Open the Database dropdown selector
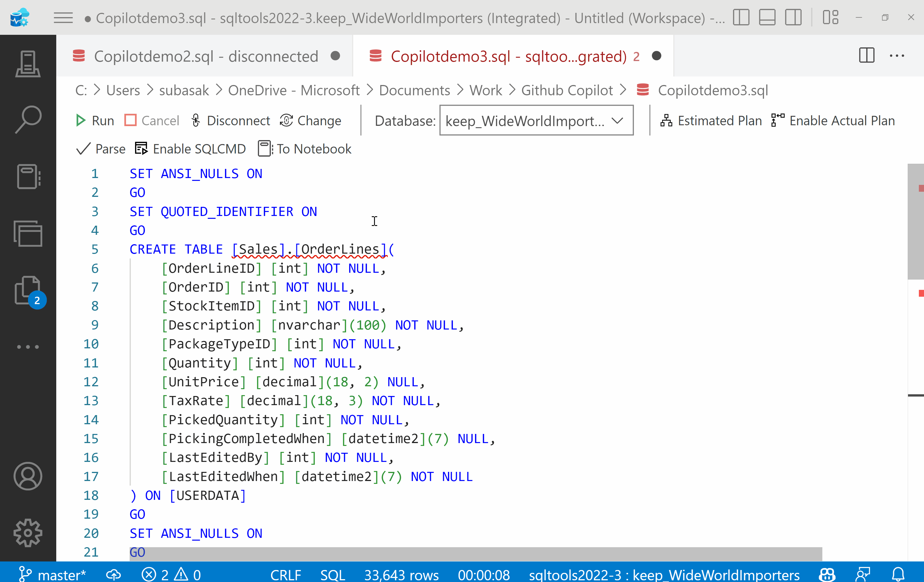 pos(536,121)
